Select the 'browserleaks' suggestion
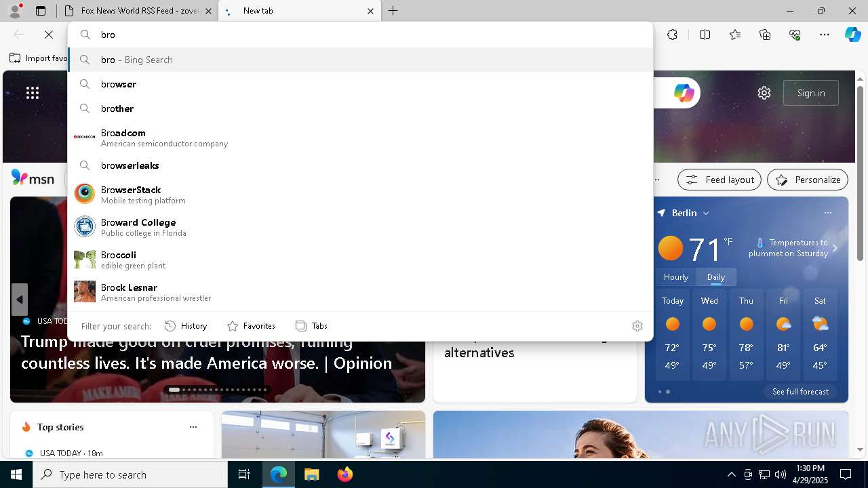The width and height of the screenshot is (868, 488). (360, 165)
